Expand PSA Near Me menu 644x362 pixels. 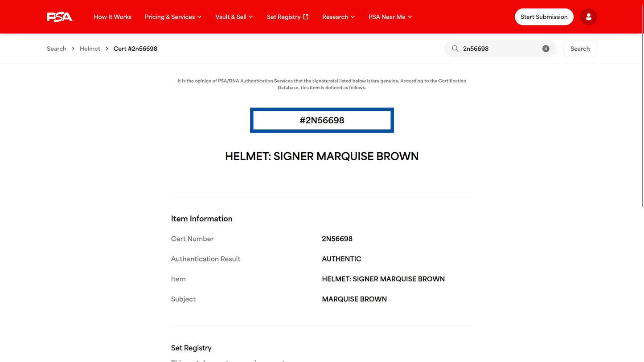390,17
